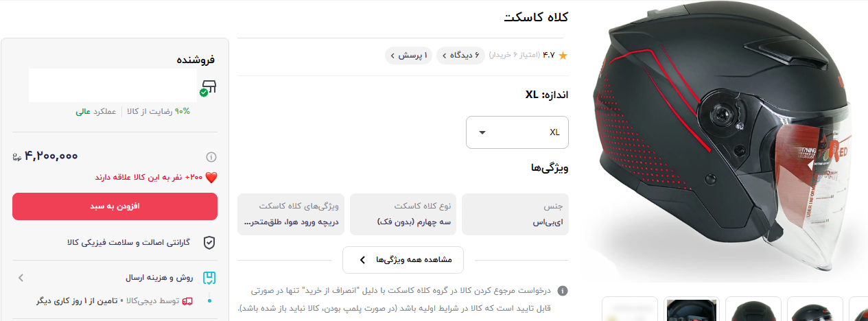
Task: Click the 'جنس' material feature card
Action: [515, 214]
